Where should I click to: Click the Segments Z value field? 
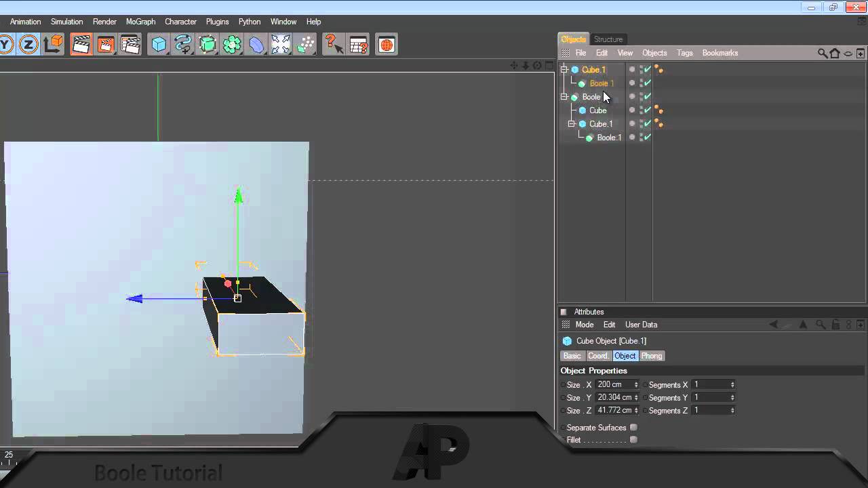(x=711, y=410)
